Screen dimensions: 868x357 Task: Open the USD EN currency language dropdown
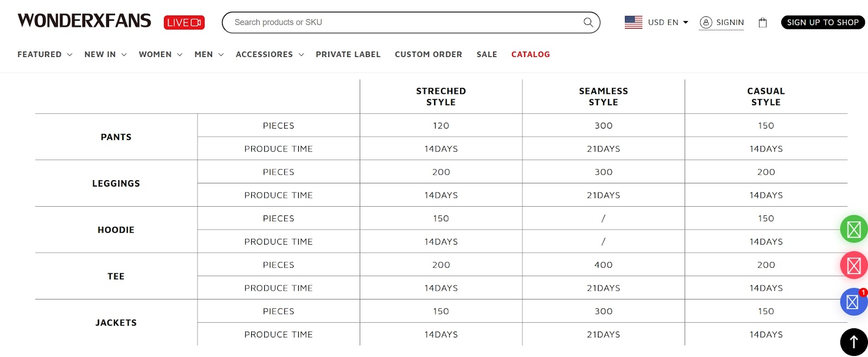pyautogui.click(x=668, y=22)
